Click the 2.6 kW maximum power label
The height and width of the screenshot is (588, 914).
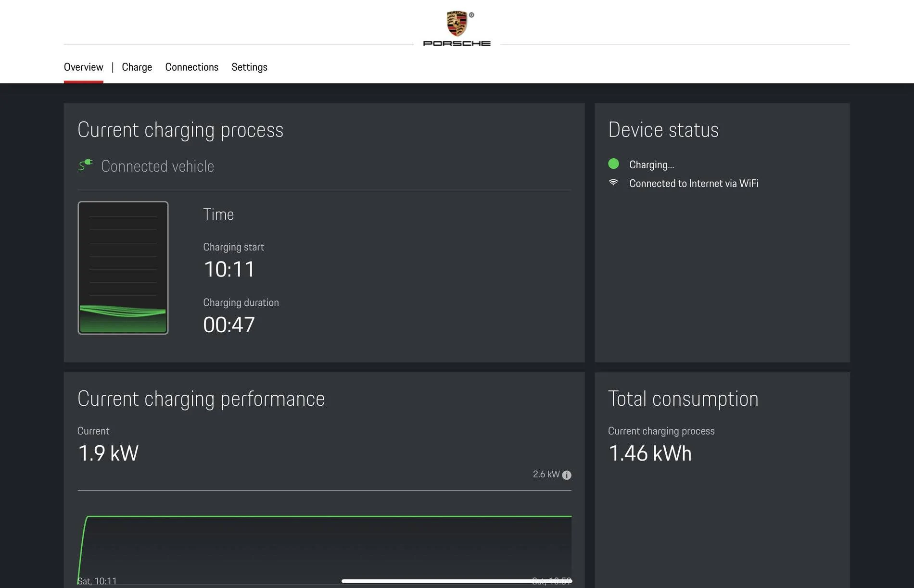(x=546, y=474)
